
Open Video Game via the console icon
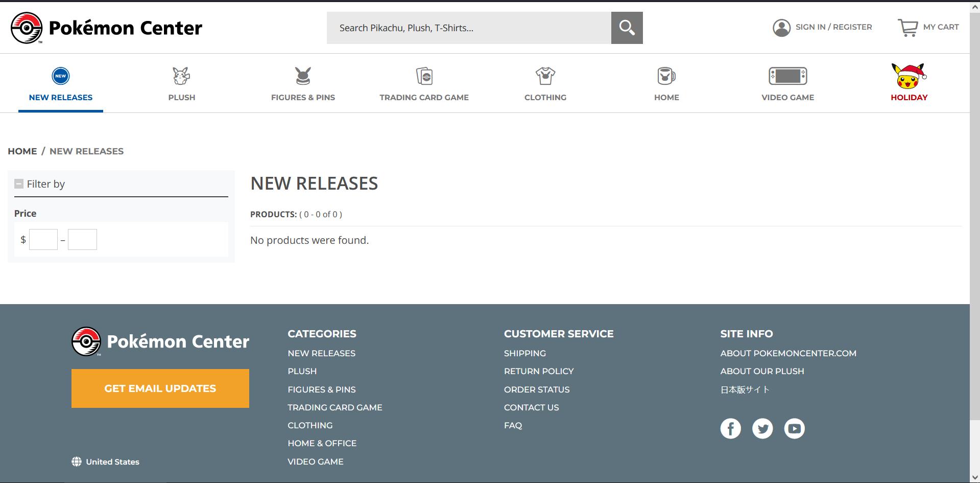pos(787,76)
